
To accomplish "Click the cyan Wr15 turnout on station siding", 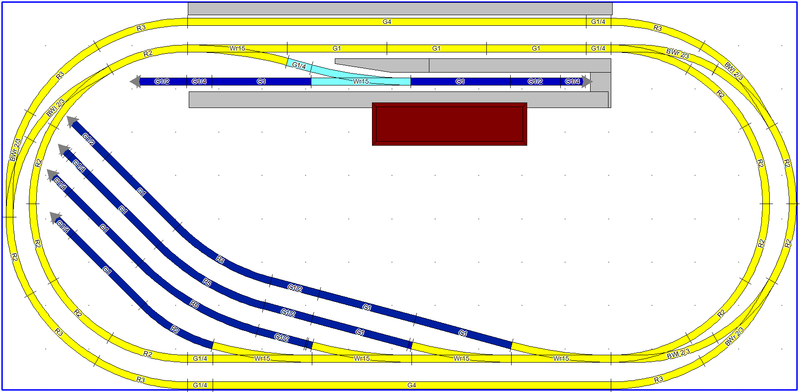I will point(361,81).
